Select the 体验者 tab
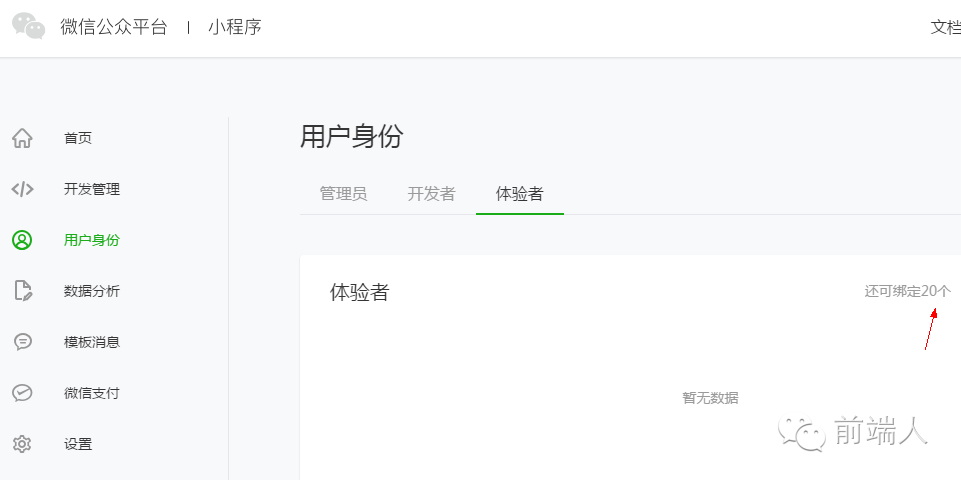This screenshot has width=961, height=480. 519,194
